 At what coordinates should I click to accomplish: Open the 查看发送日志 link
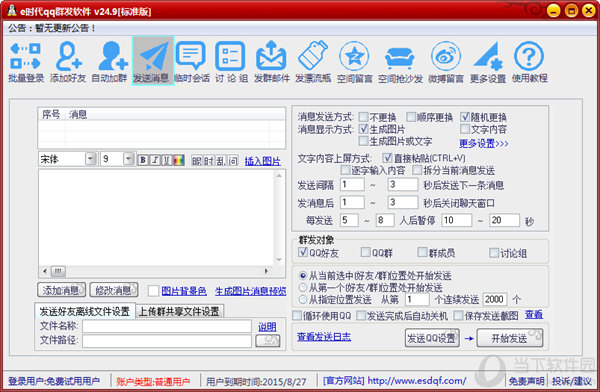point(324,337)
